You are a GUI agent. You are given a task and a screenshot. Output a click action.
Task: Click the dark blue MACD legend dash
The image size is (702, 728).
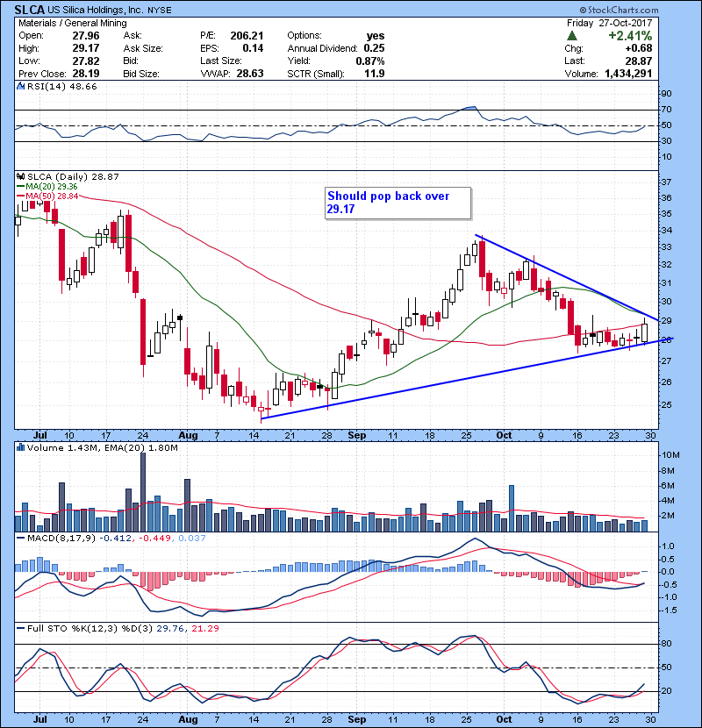tap(20, 539)
